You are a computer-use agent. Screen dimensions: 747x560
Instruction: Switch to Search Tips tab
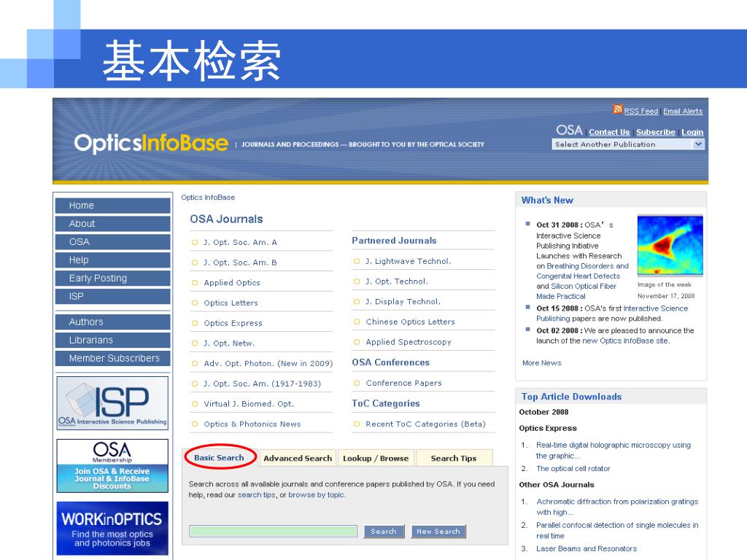tap(454, 458)
